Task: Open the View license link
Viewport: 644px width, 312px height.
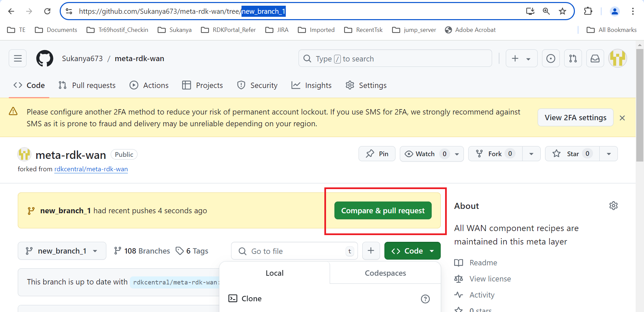Action: pyautogui.click(x=483, y=279)
